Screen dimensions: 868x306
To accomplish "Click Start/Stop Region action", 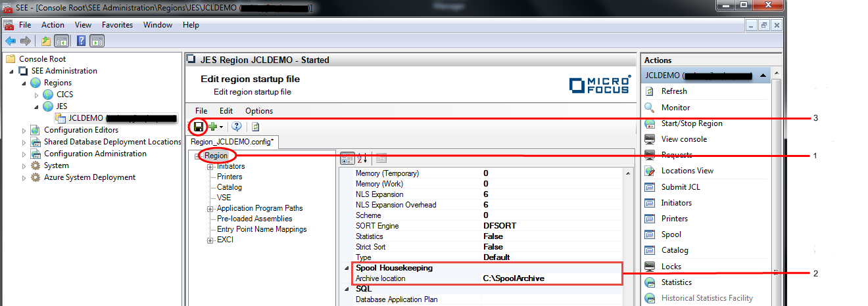I will tap(692, 123).
